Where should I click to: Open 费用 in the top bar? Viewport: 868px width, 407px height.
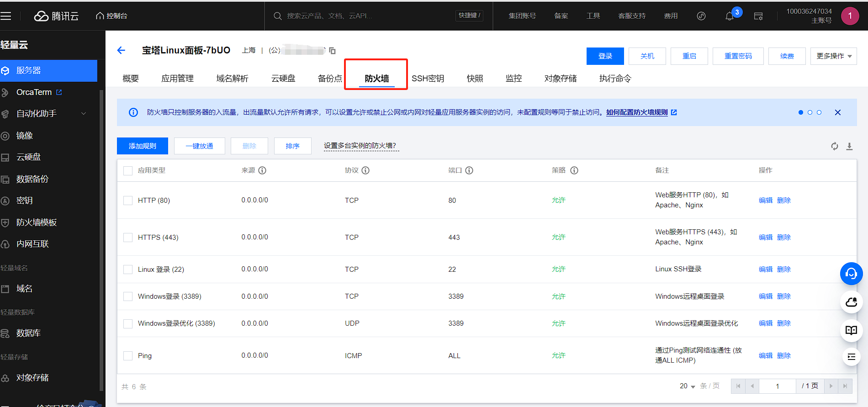pos(671,16)
